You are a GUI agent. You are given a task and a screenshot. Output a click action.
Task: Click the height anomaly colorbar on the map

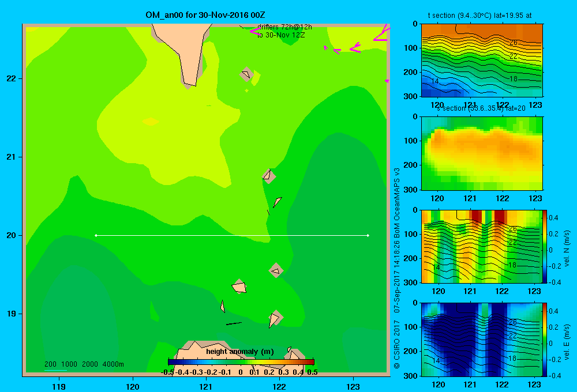(x=241, y=362)
